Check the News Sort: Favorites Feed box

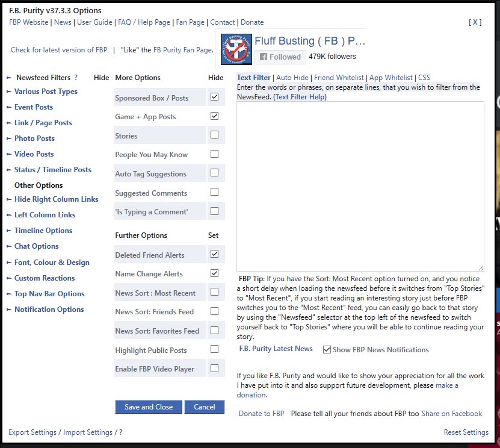click(x=215, y=330)
